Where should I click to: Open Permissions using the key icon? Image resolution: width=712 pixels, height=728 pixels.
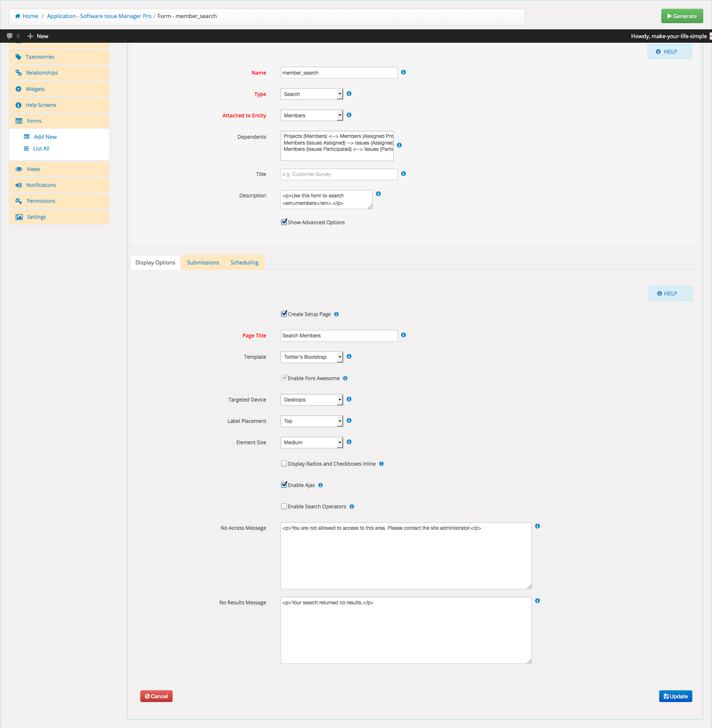tap(19, 201)
